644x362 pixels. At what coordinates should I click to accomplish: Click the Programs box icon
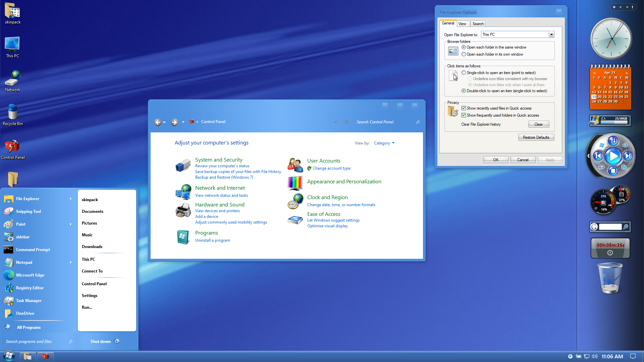click(183, 237)
